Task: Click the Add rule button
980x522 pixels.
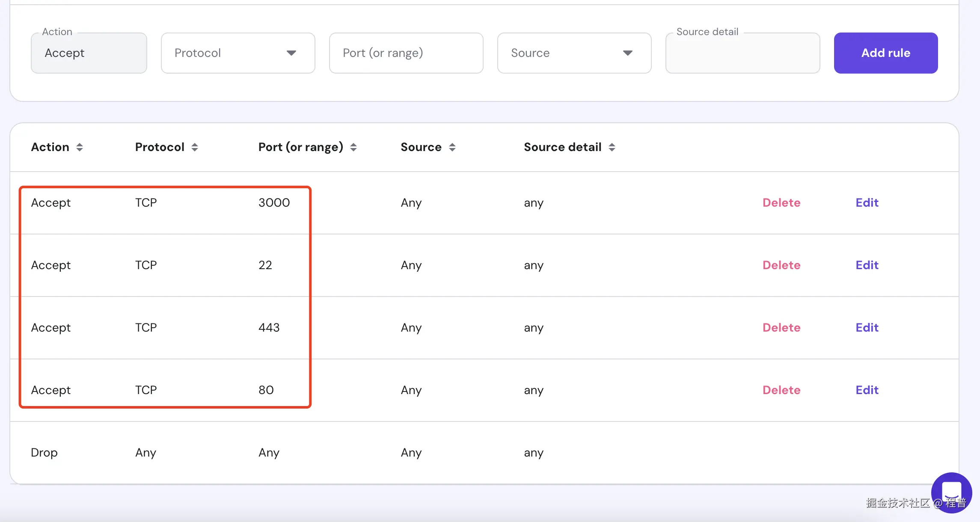Action: click(x=885, y=53)
